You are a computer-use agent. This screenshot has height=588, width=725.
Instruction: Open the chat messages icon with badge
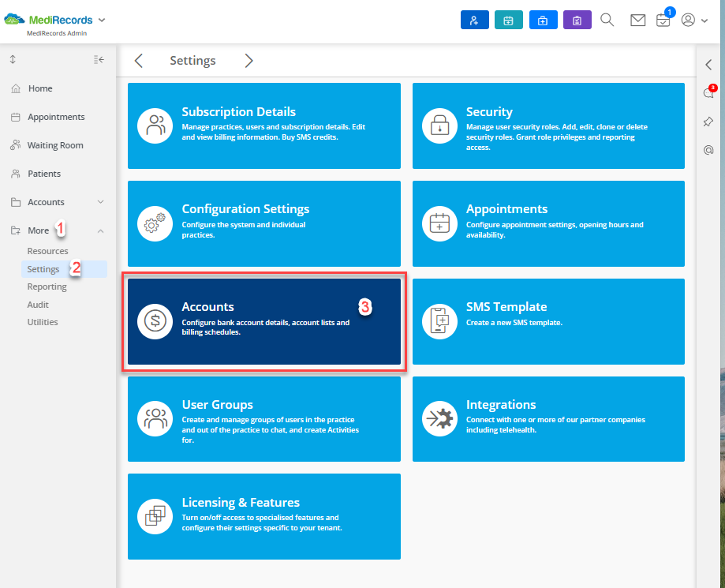point(708,92)
